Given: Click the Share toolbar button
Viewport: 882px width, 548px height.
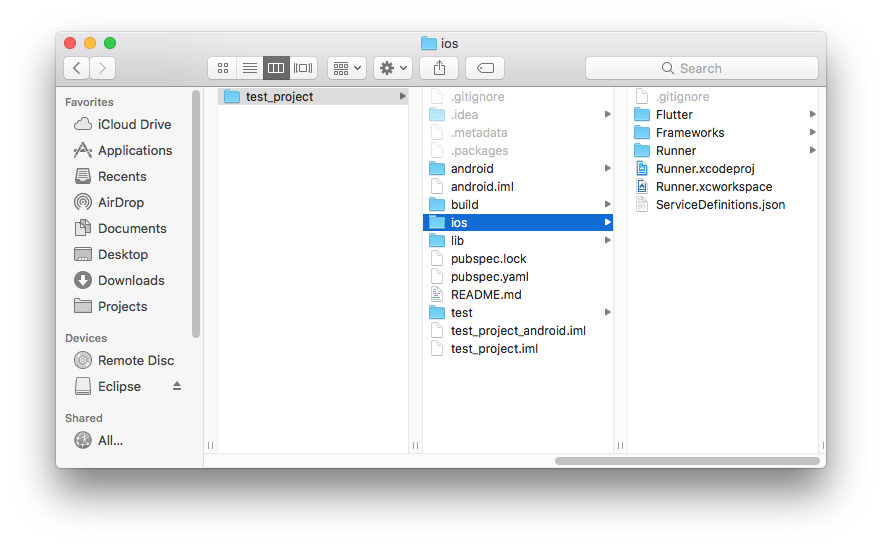Looking at the screenshot, I should (x=439, y=68).
